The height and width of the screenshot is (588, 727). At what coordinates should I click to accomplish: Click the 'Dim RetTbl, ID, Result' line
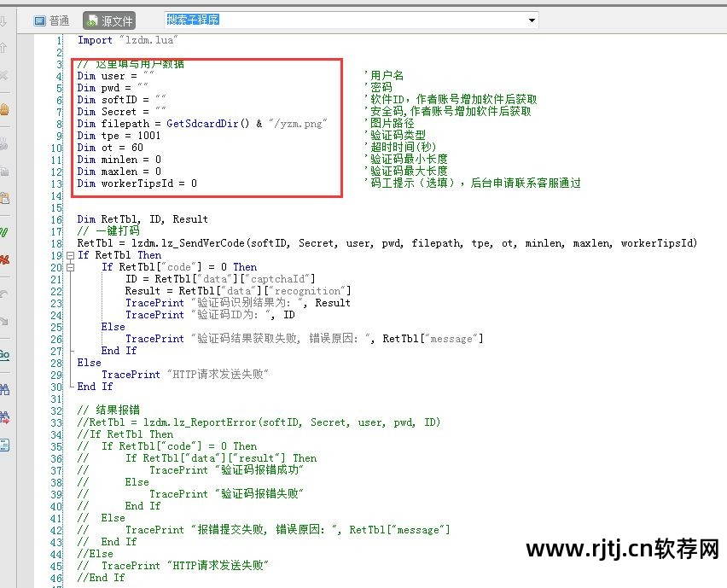(x=142, y=219)
